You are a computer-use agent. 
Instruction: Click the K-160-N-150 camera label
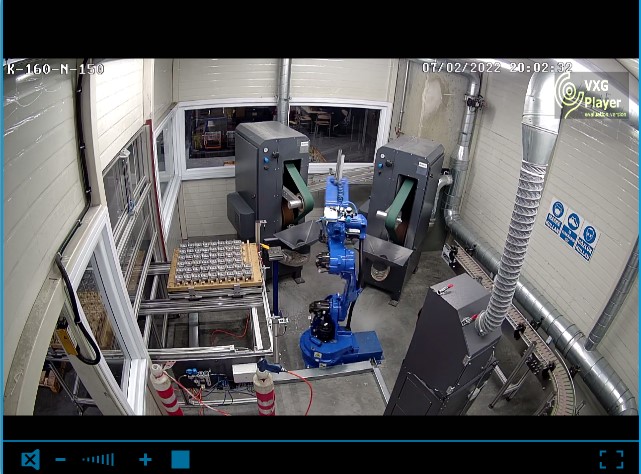click(x=55, y=69)
